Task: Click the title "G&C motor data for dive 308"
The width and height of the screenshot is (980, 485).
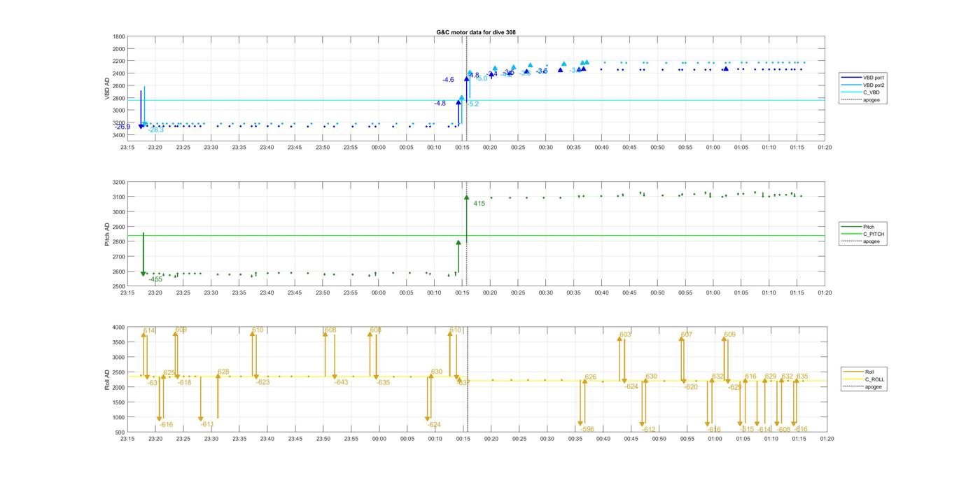Action: pos(476,32)
